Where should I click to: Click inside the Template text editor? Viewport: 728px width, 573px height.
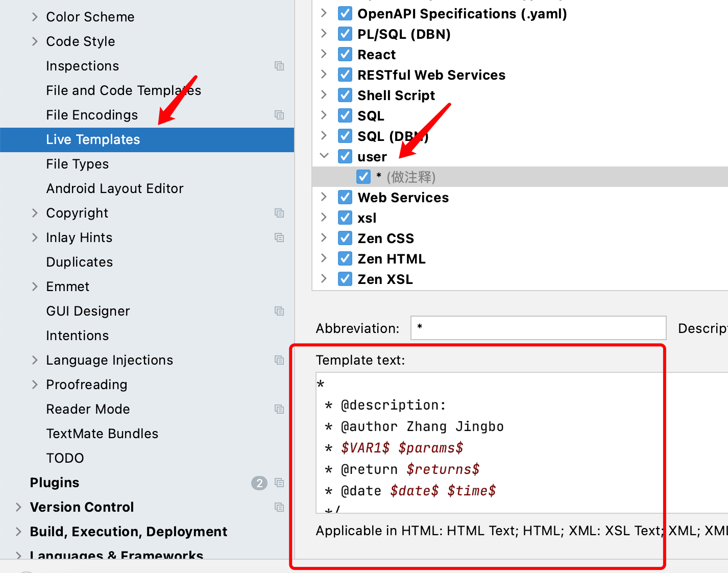point(522,443)
